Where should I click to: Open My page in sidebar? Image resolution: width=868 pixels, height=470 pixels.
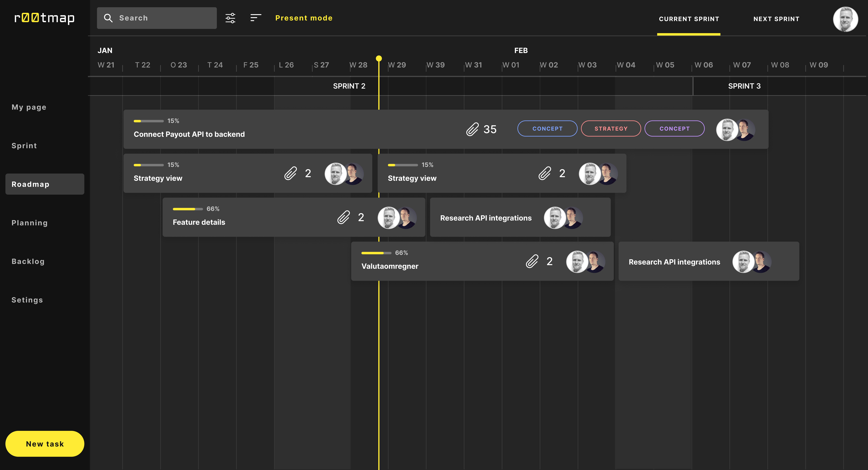[29, 107]
